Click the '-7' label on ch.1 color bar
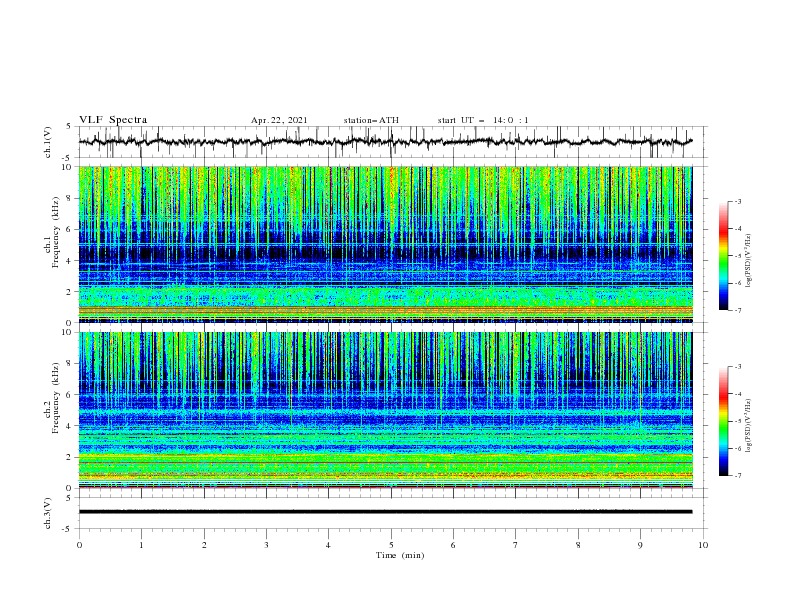Screen dimensions: 792x612 [738, 311]
